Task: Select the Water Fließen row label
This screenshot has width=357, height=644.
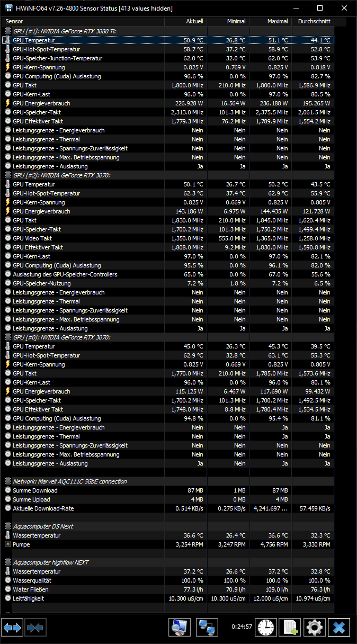Action: pyautogui.click(x=31, y=589)
